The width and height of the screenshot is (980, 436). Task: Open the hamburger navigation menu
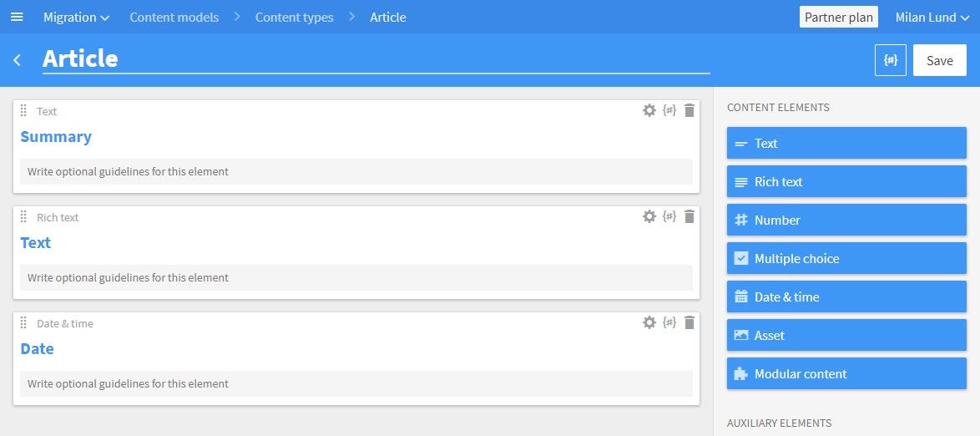(x=17, y=17)
